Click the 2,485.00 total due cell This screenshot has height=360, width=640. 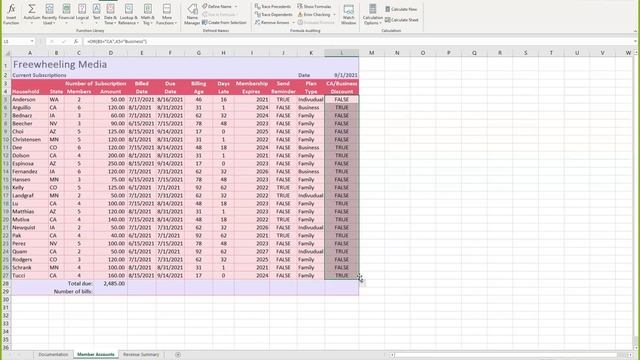[110, 283]
